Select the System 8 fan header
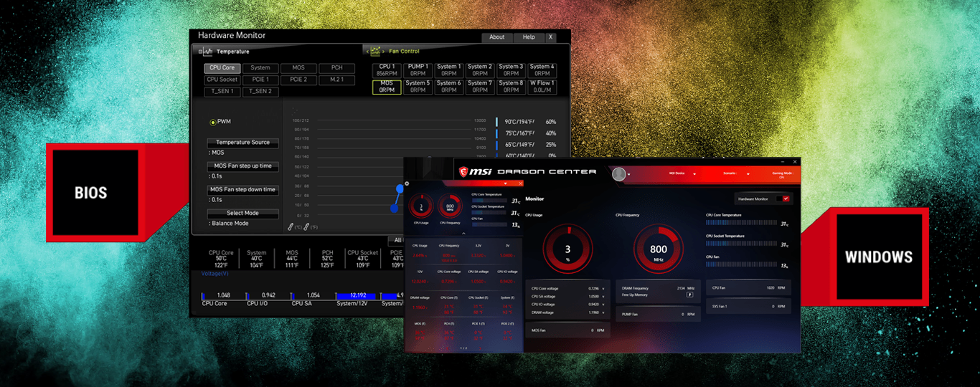 (511, 87)
